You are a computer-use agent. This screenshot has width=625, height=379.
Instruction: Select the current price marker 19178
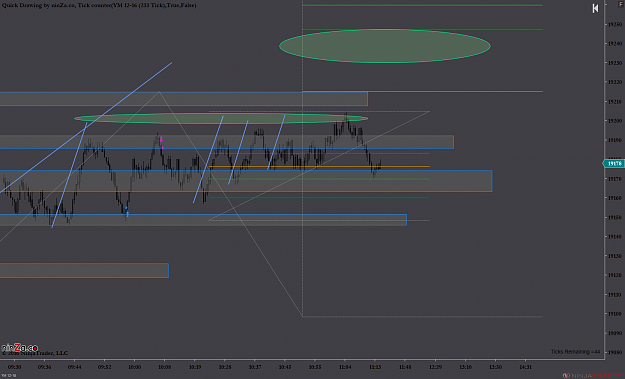point(614,163)
